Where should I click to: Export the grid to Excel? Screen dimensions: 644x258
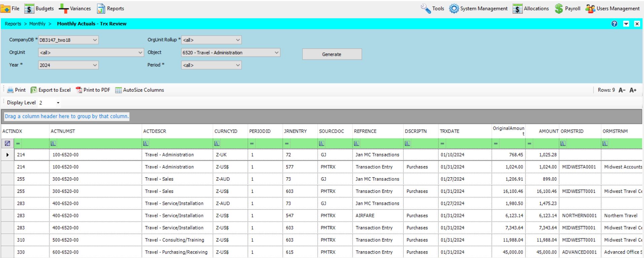point(50,90)
